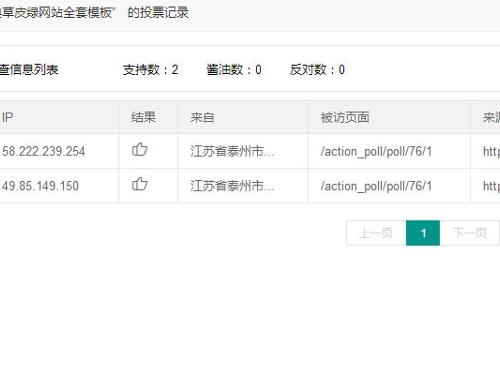Click the 的投票记录 title text

[158, 13]
